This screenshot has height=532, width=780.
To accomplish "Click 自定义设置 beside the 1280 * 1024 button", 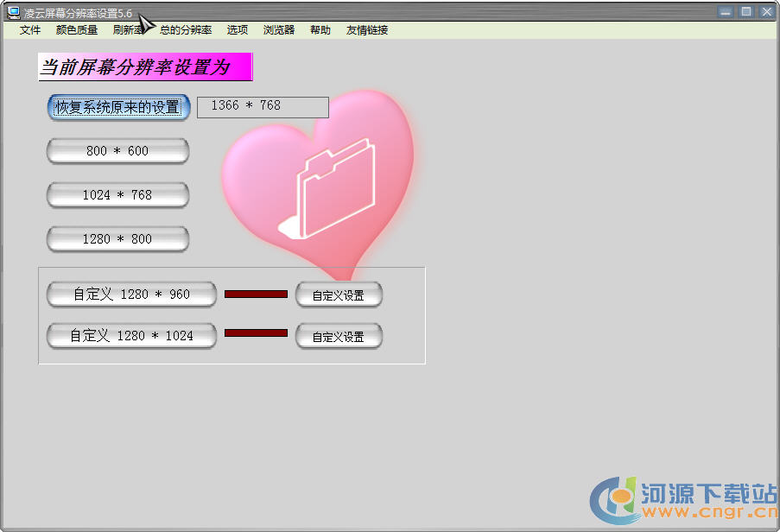I will [339, 337].
